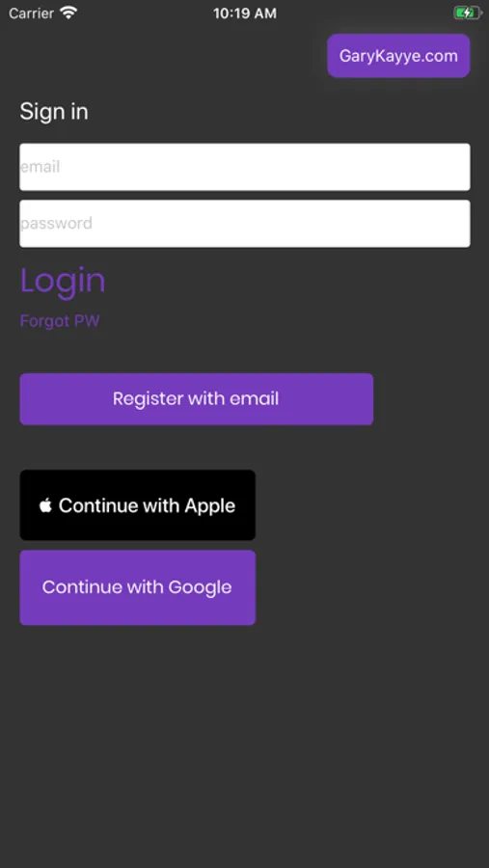Tap the Sign in heading
This screenshot has height=868, width=489.
pyautogui.click(x=54, y=112)
